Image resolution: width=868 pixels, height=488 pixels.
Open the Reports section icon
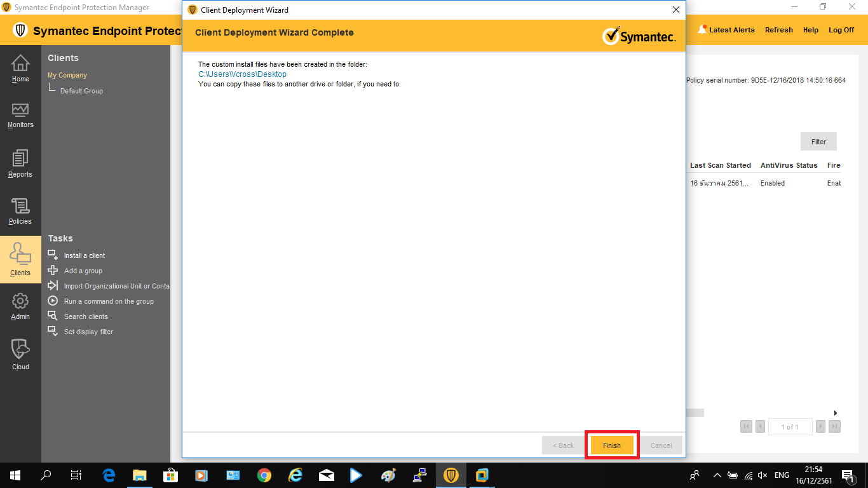click(x=20, y=159)
